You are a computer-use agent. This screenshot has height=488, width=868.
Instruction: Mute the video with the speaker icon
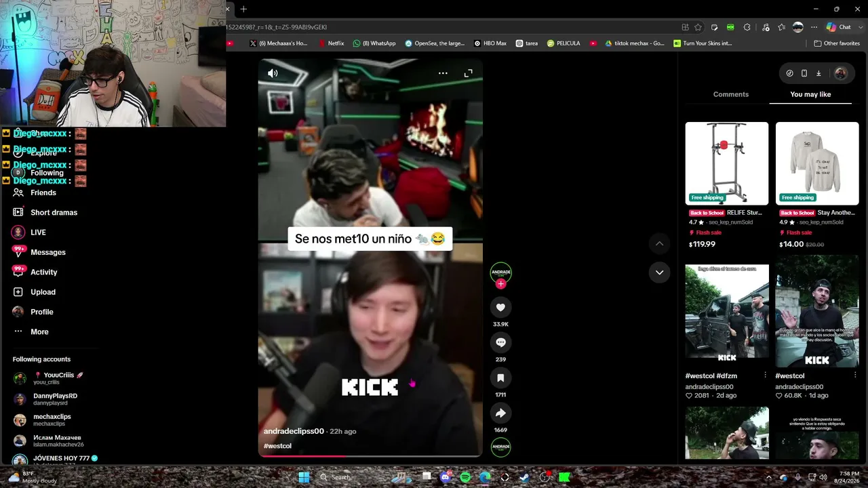273,73
